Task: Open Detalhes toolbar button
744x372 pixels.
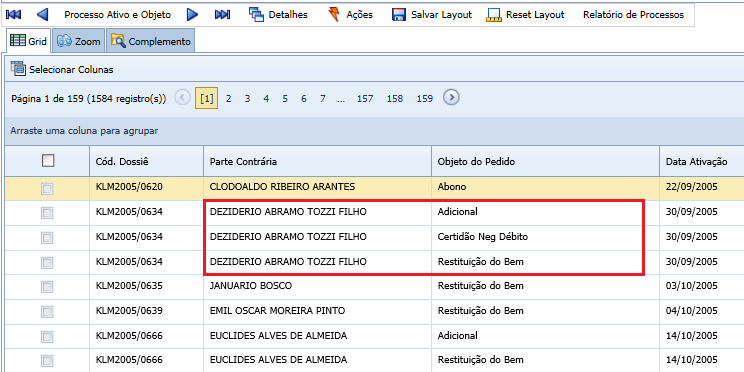Action: point(279,15)
